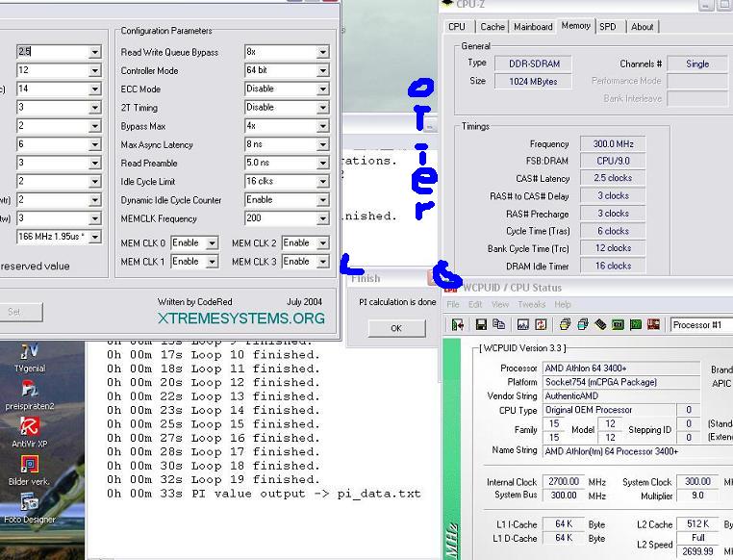
Task: Open the File menu in WCPUID
Action: [452, 304]
